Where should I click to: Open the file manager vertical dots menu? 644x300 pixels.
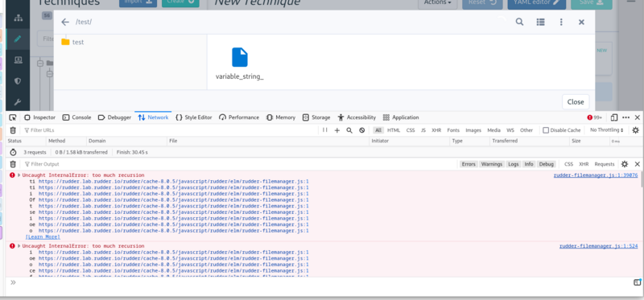(561, 23)
